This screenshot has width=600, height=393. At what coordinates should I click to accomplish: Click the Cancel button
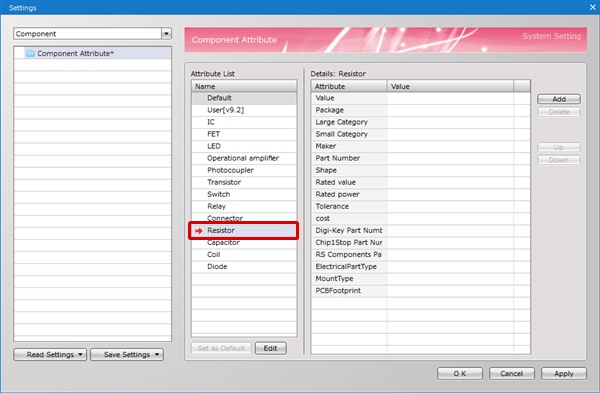tap(512, 373)
